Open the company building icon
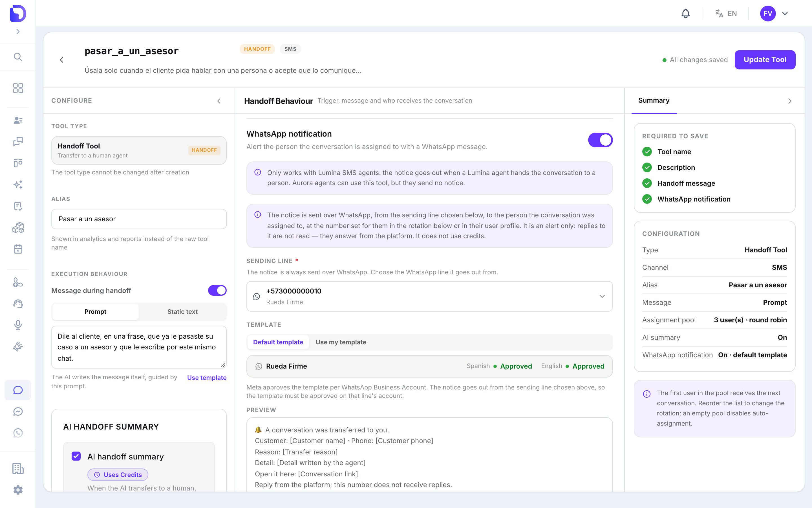This screenshot has height=508, width=812. tap(18, 468)
